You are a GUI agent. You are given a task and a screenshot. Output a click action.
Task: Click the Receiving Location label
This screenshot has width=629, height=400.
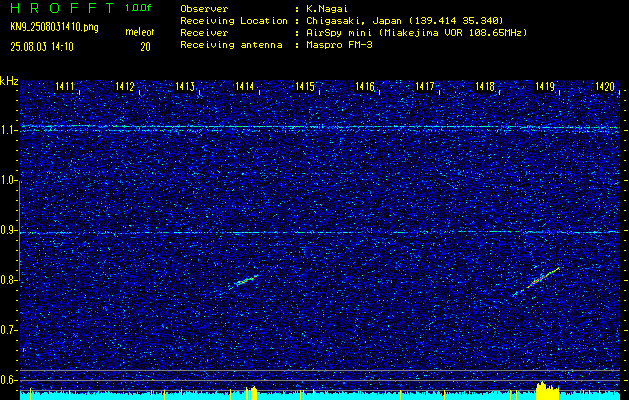234,21
